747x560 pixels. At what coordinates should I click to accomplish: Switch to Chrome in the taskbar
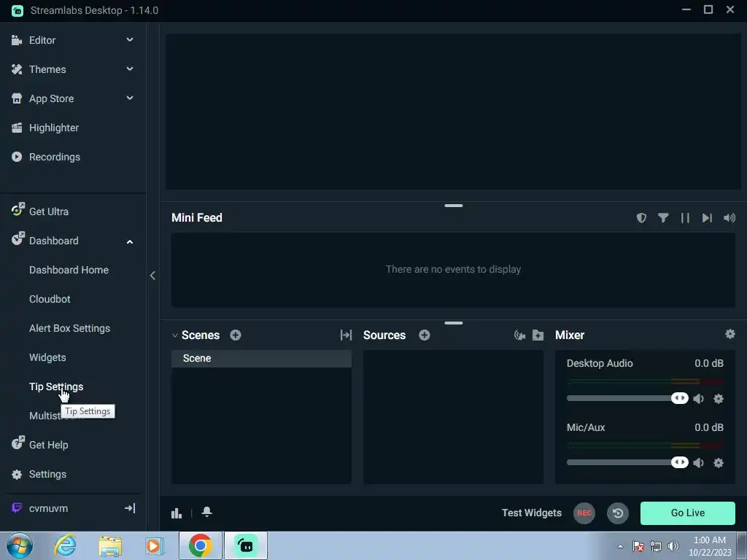200,545
